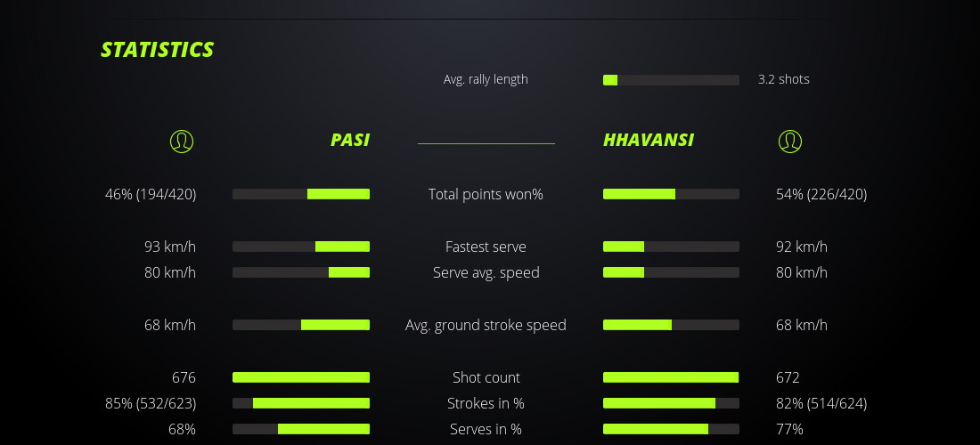Click PASI's fastest serve bar
The width and height of the screenshot is (980, 445).
(x=301, y=247)
